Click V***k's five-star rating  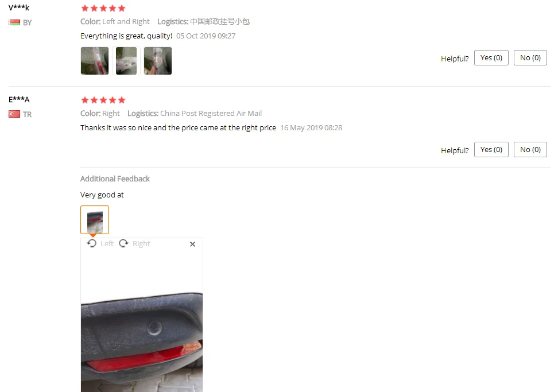point(103,8)
